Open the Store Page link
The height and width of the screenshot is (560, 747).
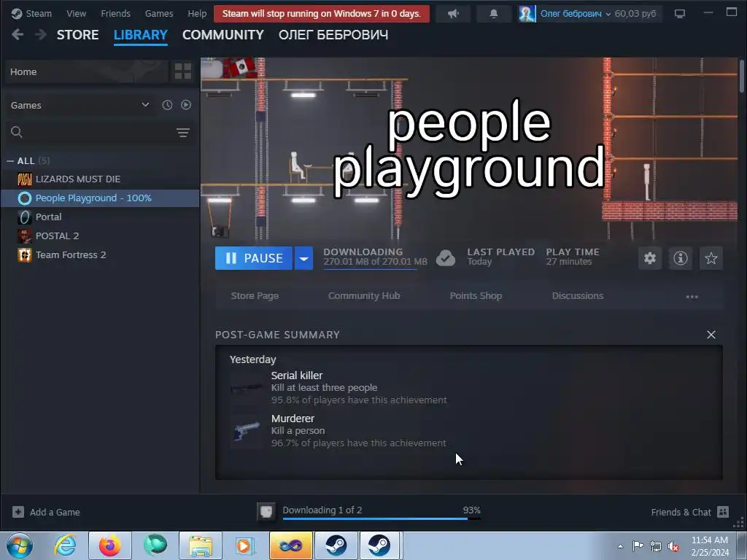pos(255,296)
